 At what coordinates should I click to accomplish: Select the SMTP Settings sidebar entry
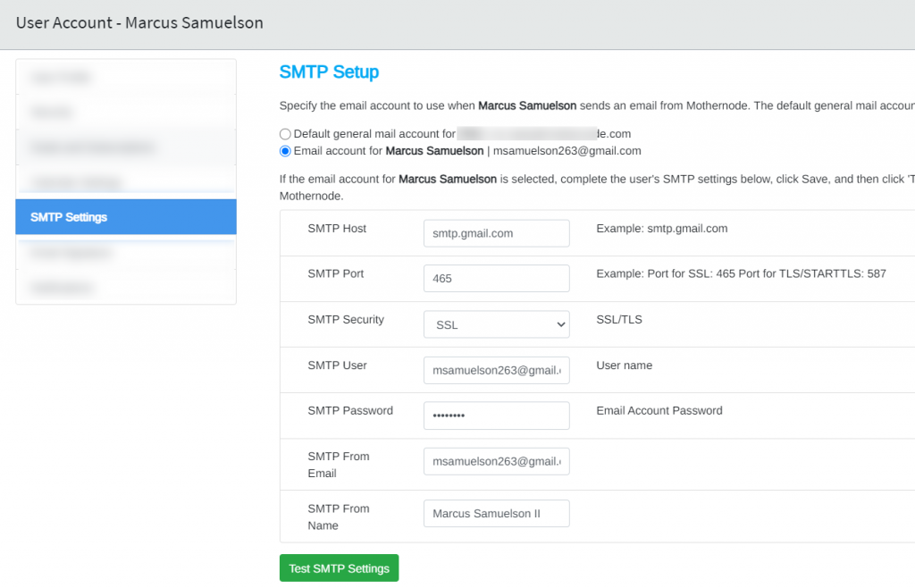tap(125, 216)
